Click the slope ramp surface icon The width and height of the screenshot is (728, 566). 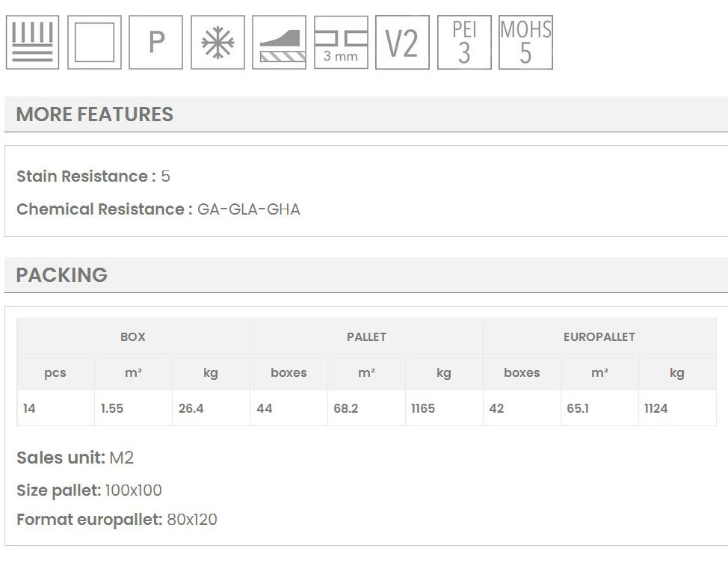coord(279,43)
